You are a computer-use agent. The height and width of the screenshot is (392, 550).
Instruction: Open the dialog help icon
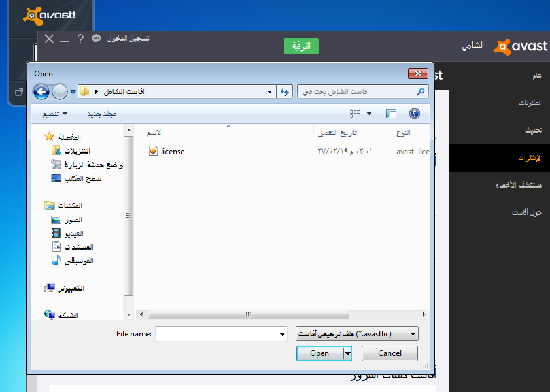414,114
